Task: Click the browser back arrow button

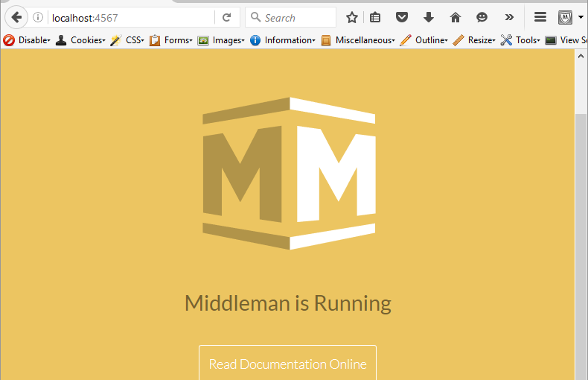Action: pos(16,17)
